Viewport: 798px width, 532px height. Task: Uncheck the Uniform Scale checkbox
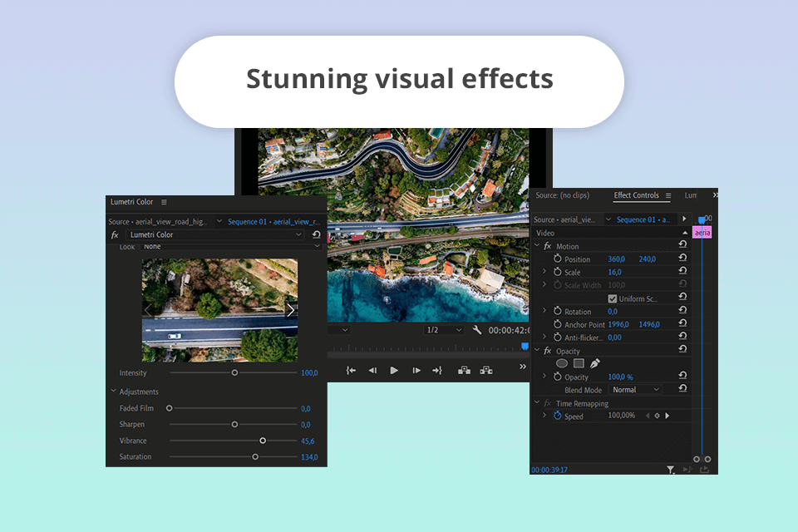click(x=613, y=298)
